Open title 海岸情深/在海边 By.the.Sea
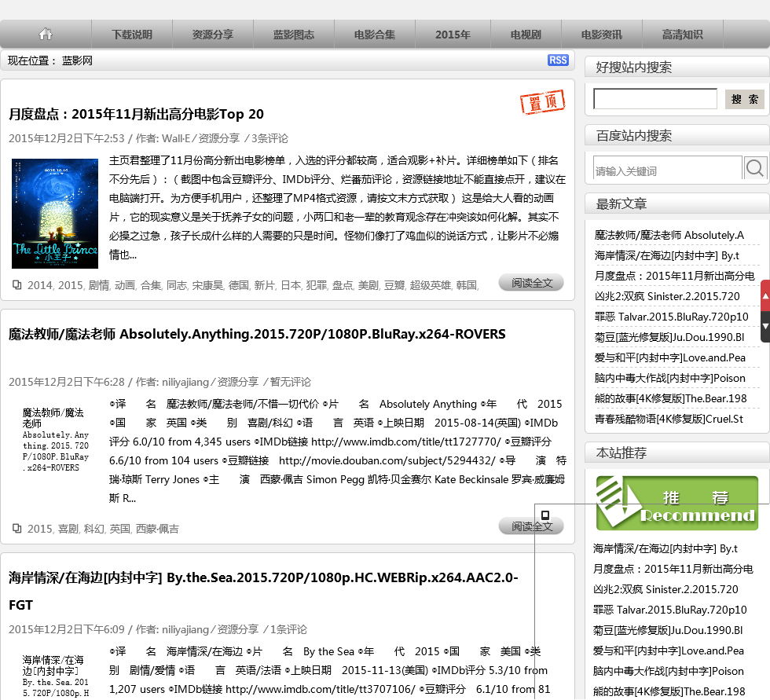770x700 pixels. [263, 591]
